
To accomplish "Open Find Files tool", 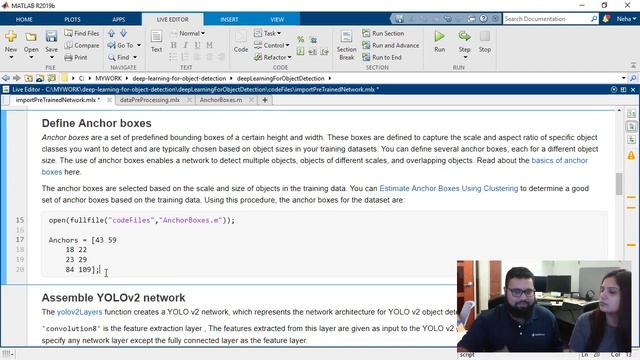I will point(82,33).
